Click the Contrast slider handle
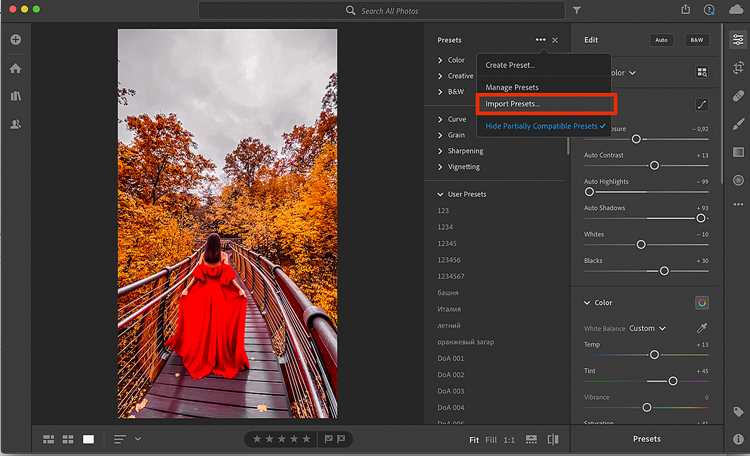This screenshot has width=750, height=456. pyautogui.click(x=654, y=166)
